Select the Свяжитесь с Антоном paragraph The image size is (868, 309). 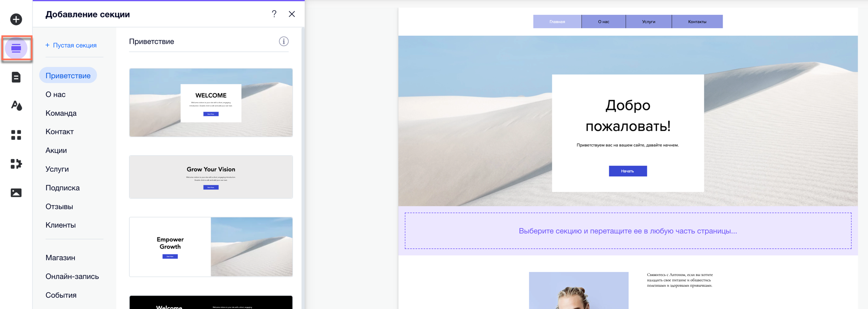pos(680,280)
